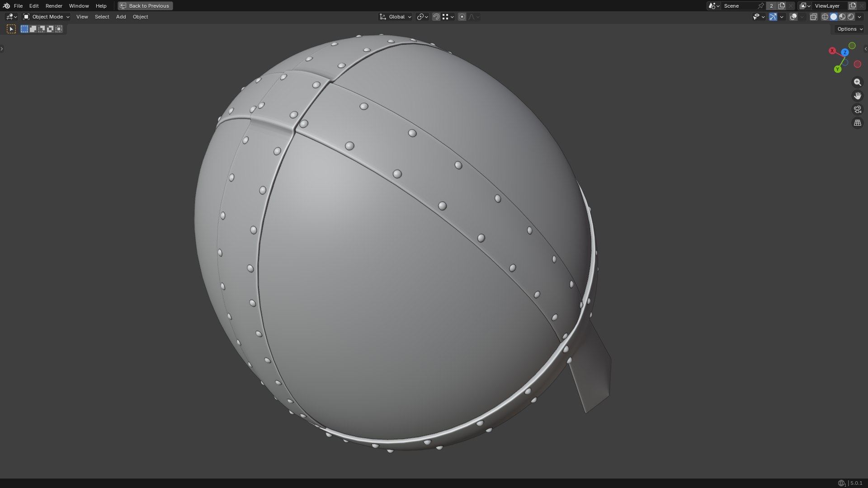Screen dimensions: 868x488
Task: Toggle proportional editing
Action: tap(462, 17)
